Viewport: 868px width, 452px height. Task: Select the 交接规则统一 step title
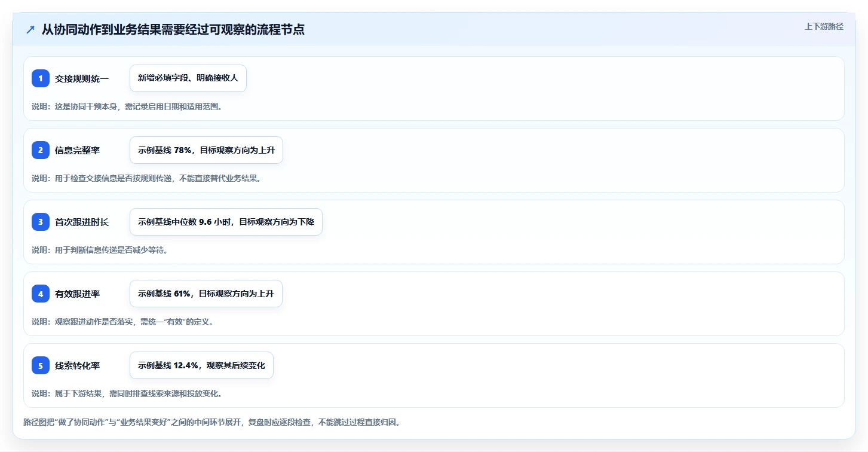point(82,78)
